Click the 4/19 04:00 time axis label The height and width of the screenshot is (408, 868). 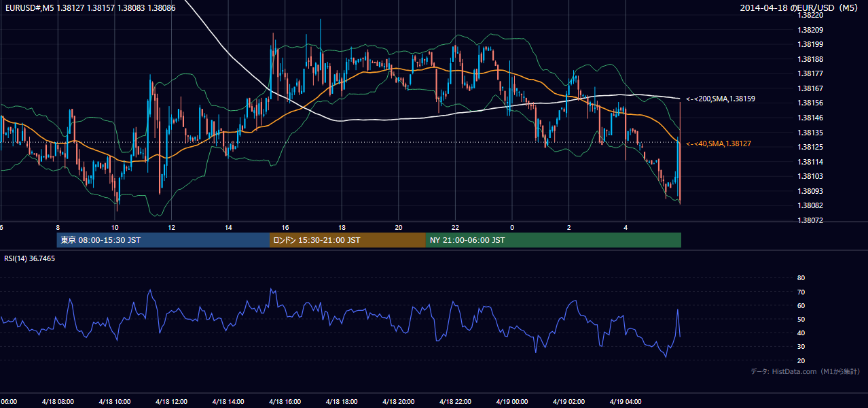point(626,402)
